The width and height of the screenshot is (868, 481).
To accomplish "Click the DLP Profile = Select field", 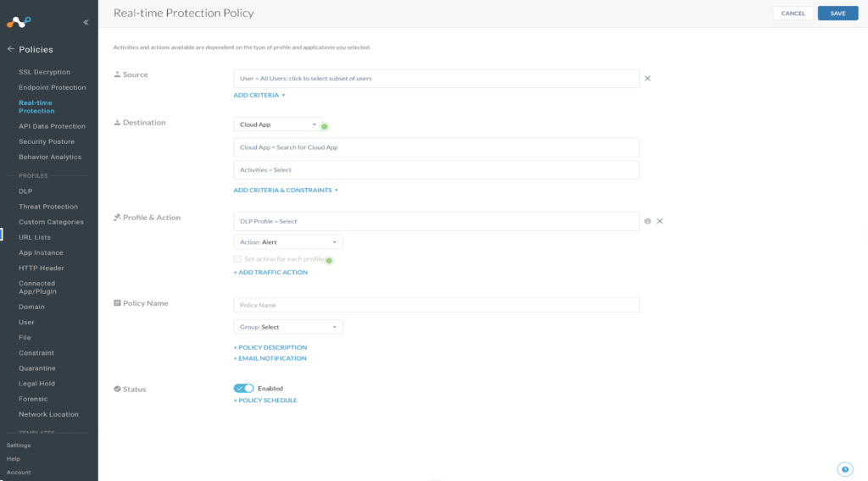I will 437,221.
